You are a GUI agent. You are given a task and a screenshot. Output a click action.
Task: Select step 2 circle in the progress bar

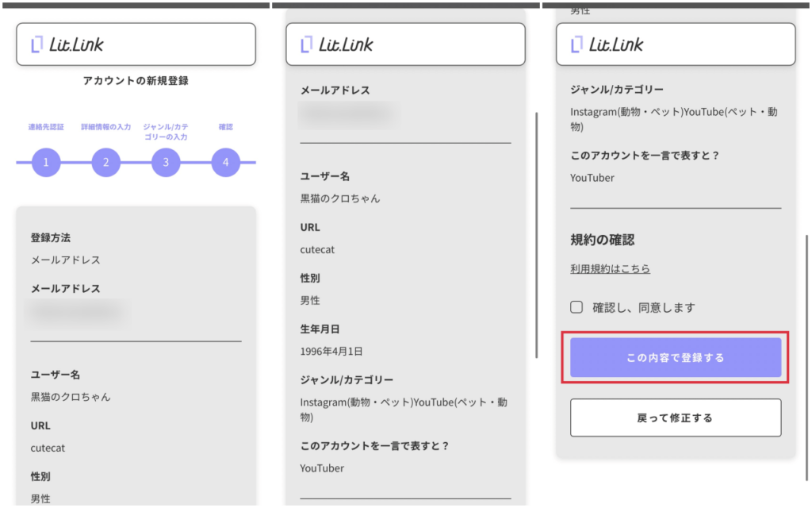(105, 163)
